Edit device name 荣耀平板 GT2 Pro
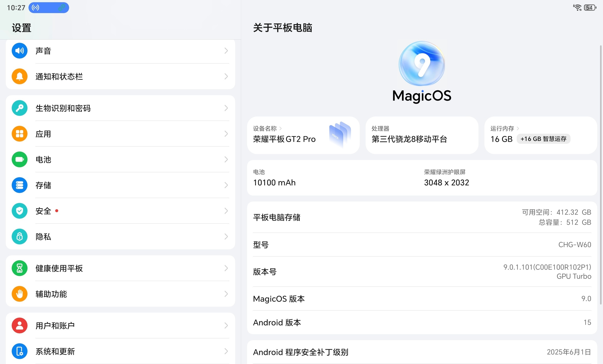603x364 pixels. 284,139
